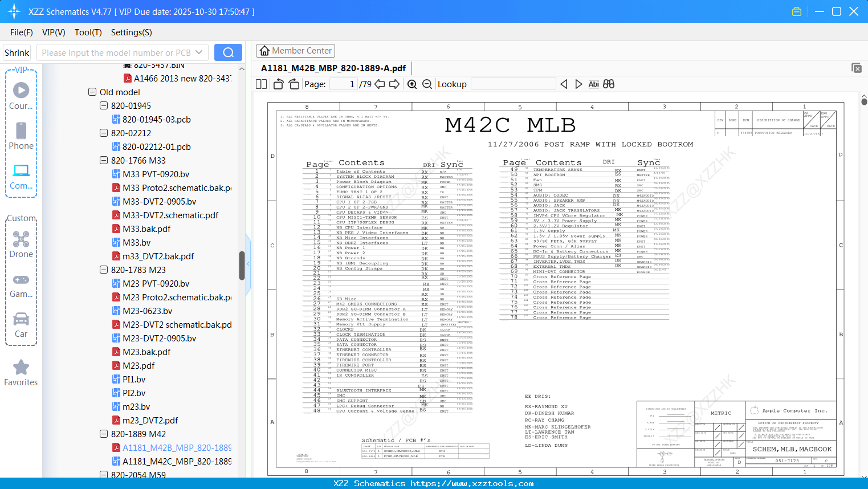This screenshot has height=489, width=868.
Task: Click the icon at the tab bar's right end
Action: 857,68
